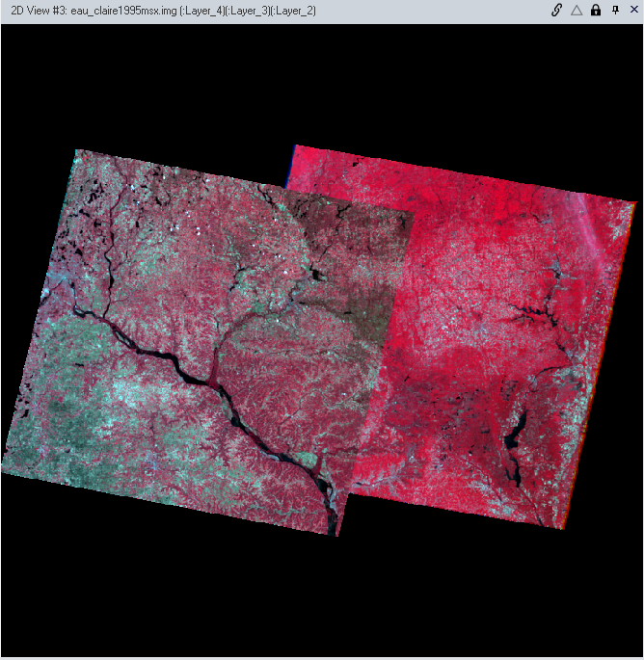
Task: Click the link views chain icon
Action: point(556,10)
